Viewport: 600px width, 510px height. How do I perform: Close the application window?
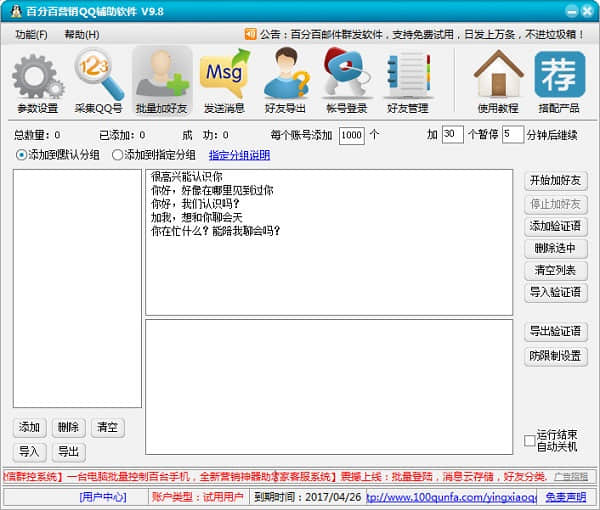click(587, 11)
